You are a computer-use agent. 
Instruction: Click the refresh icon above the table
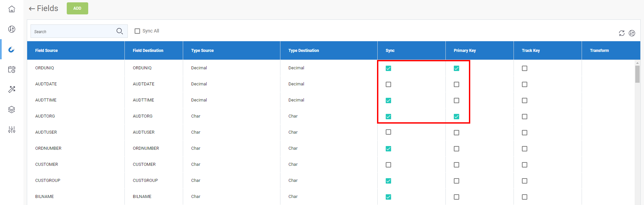(622, 33)
